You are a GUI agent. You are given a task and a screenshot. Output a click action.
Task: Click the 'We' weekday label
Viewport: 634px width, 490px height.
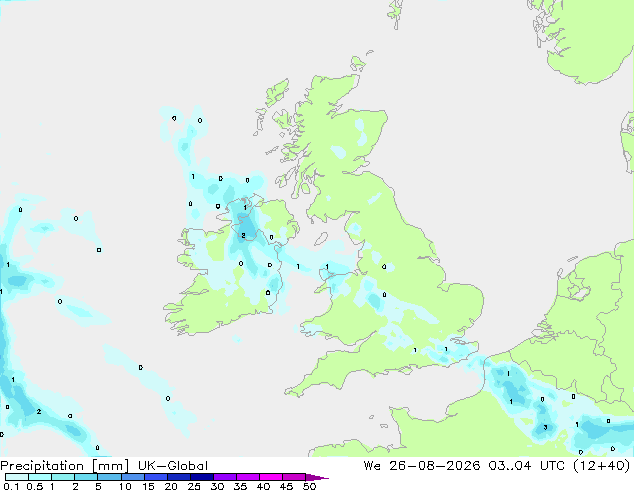click(x=372, y=466)
